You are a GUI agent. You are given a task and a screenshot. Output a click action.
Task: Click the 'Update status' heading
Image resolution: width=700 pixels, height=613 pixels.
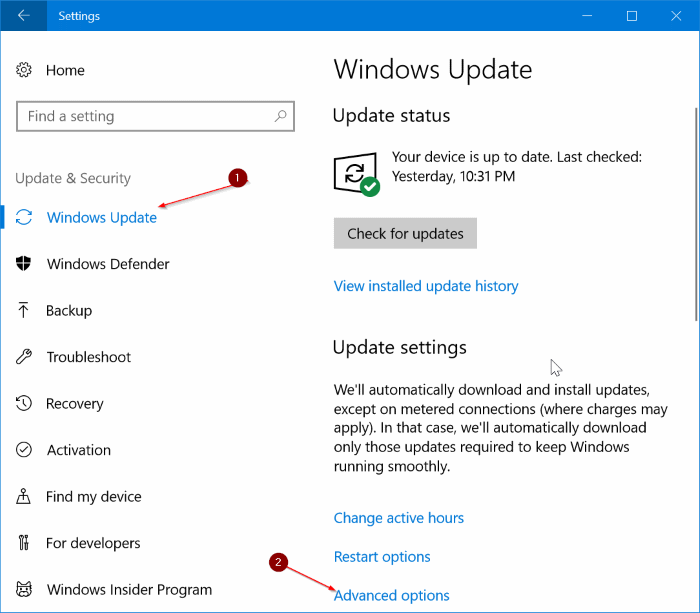[x=391, y=116]
